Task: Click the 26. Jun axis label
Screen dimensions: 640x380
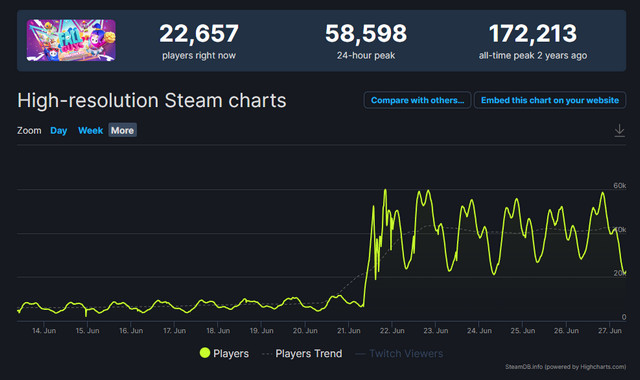Action: pyautogui.click(x=566, y=331)
